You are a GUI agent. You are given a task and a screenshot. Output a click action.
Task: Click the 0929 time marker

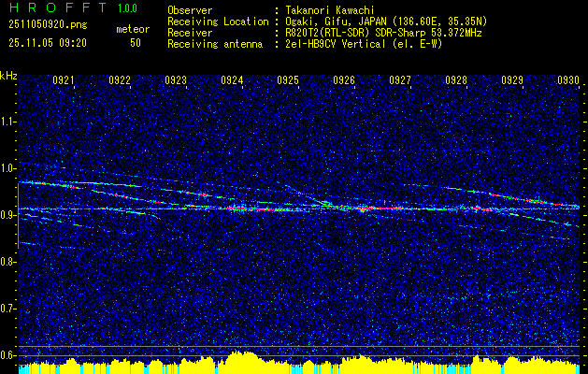(x=512, y=79)
